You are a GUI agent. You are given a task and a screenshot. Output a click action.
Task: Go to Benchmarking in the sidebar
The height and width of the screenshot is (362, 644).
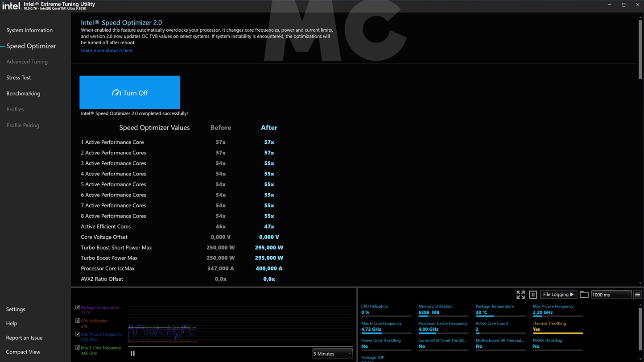[23, 94]
